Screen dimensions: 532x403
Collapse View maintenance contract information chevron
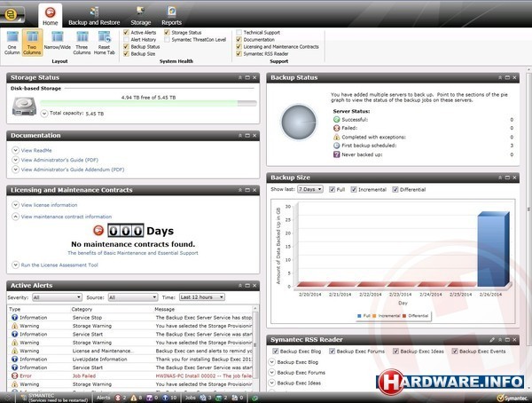(15, 217)
